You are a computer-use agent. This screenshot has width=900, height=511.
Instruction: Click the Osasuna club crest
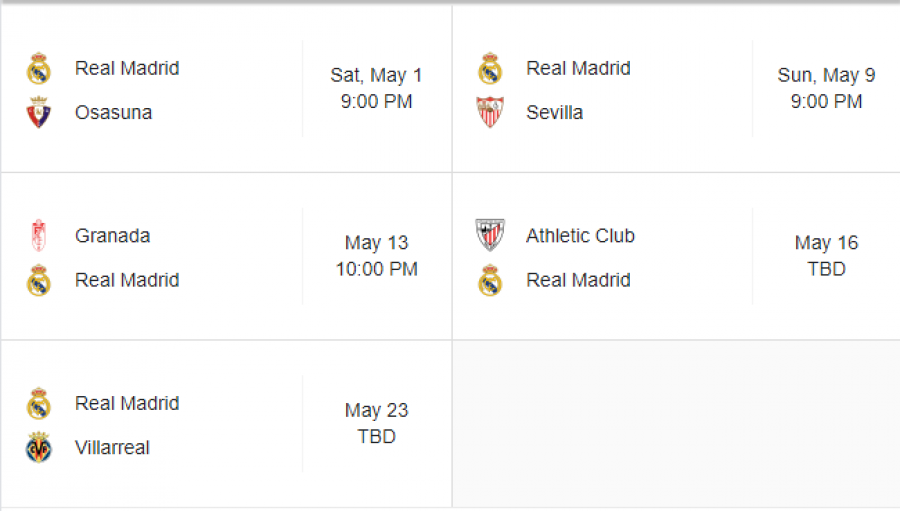[38, 112]
